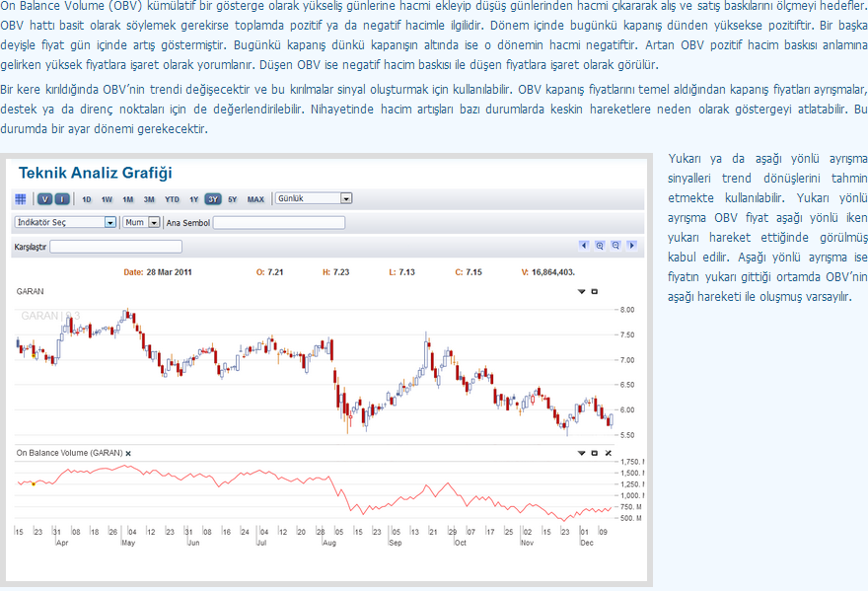Click the high price value 7.23
868x591 pixels.
(341, 272)
